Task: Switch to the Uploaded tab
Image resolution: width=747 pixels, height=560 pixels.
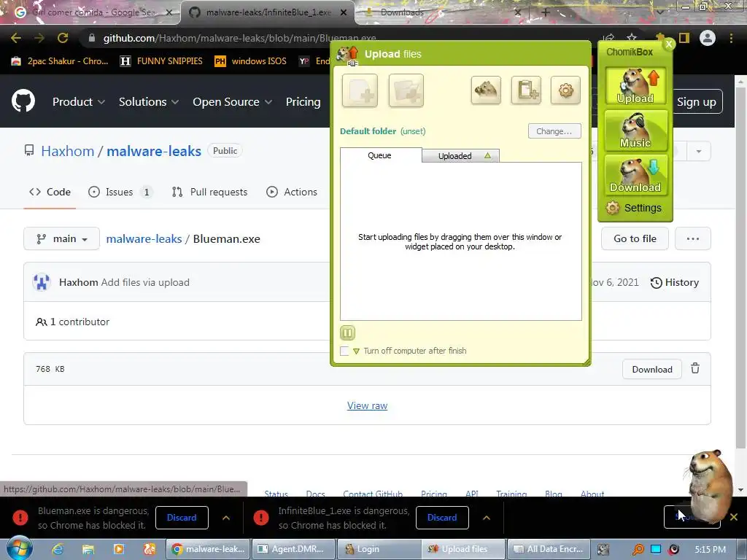Action: tap(461, 156)
